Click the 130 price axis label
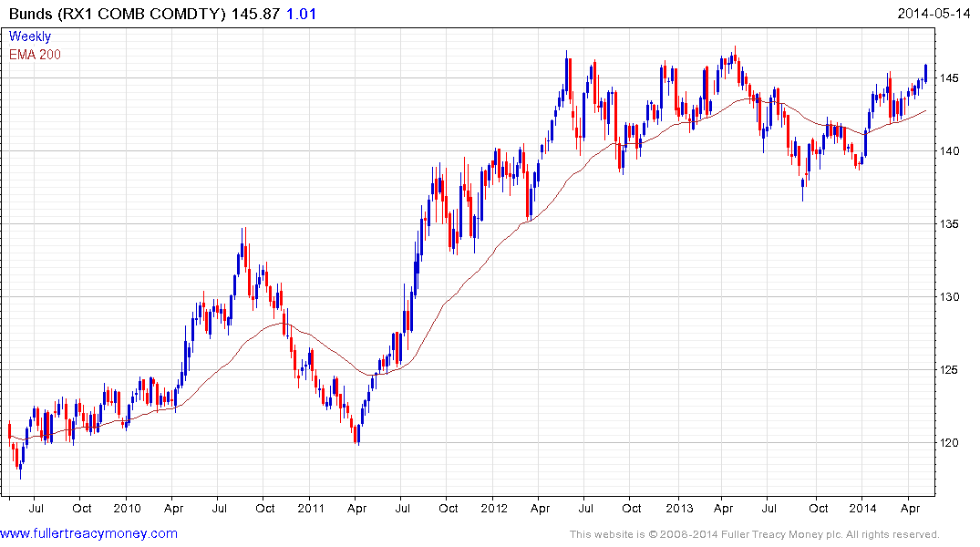Viewport: 980px width, 547px height. [x=951, y=297]
